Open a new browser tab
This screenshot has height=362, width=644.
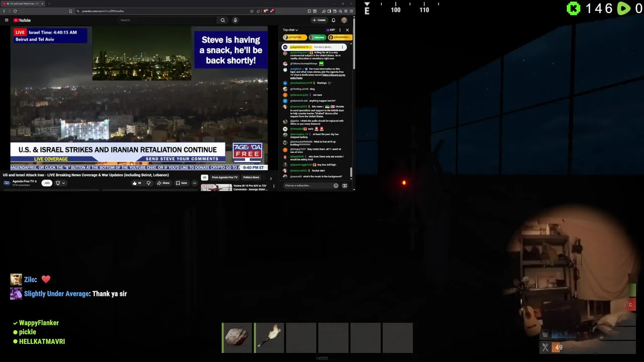click(x=49, y=4)
